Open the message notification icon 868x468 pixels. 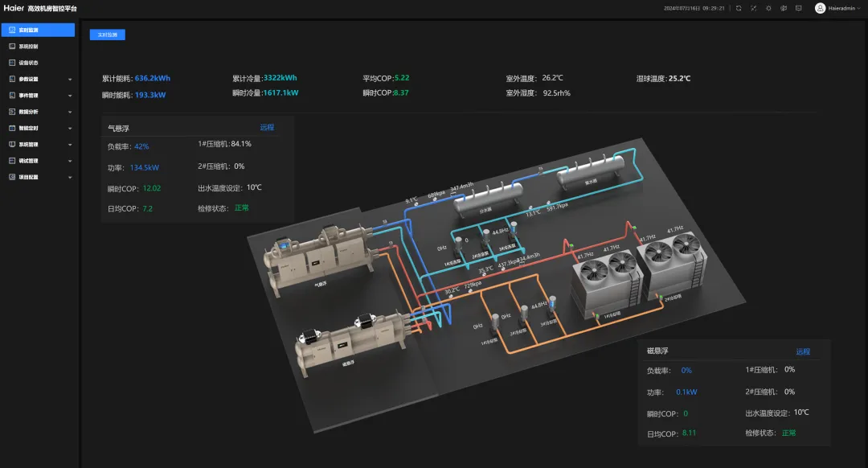(x=798, y=8)
